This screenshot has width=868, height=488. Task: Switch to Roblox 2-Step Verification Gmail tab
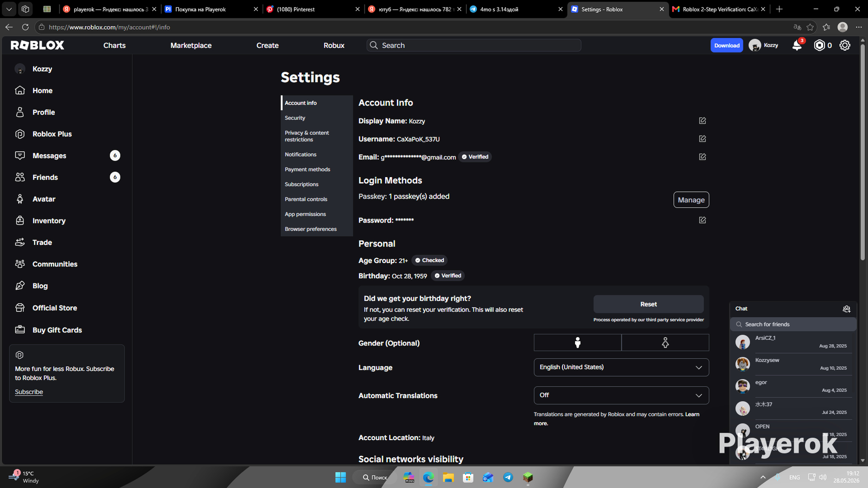tap(719, 9)
